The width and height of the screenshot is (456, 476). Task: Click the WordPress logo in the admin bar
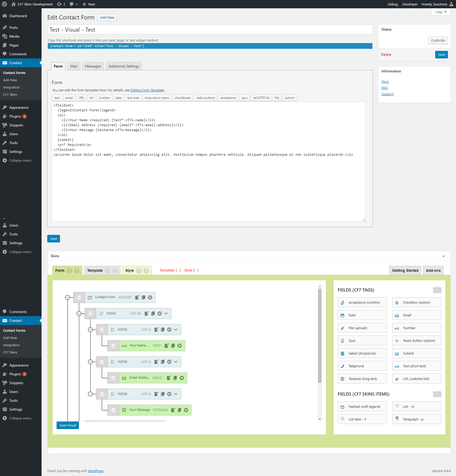click(5, 4)
